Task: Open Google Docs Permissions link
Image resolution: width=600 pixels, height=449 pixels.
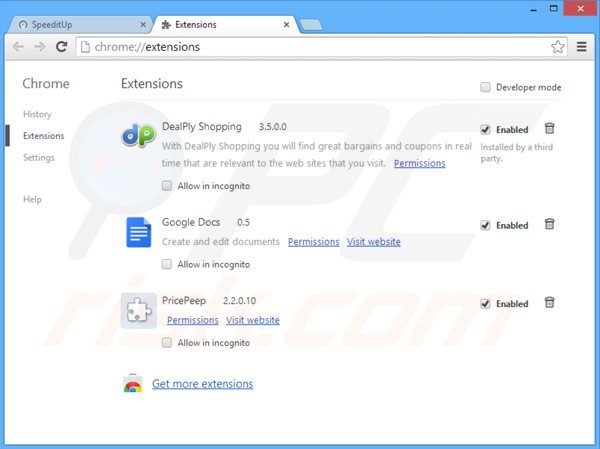Action: pos(313,242)
